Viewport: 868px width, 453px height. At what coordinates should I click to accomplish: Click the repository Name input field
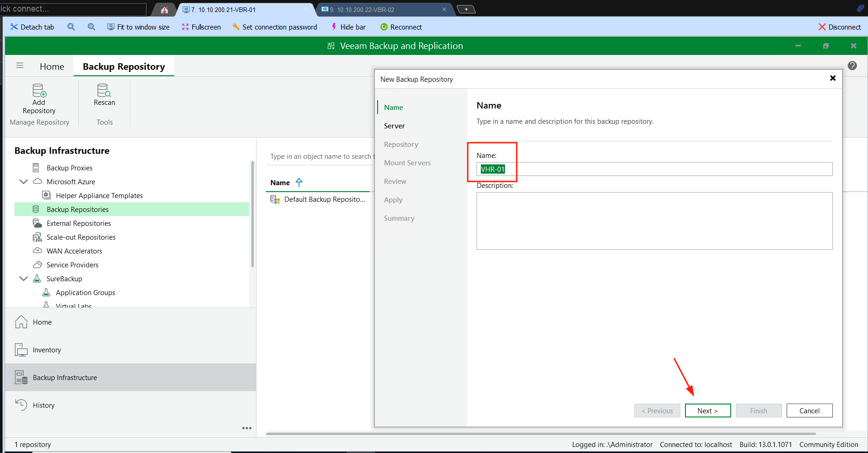(654, 169)
